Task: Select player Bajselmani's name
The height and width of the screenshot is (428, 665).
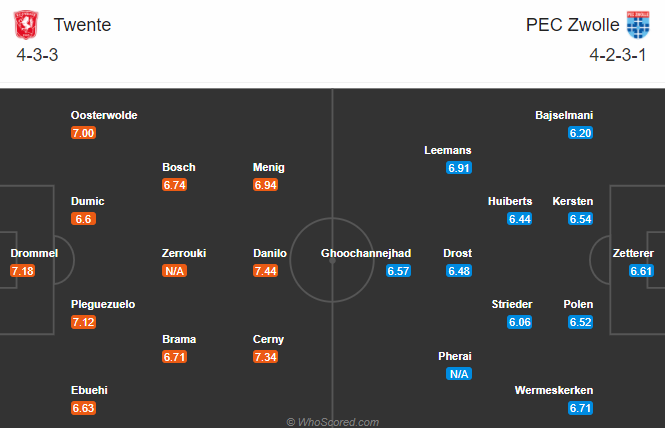Action: coord(564,115)
